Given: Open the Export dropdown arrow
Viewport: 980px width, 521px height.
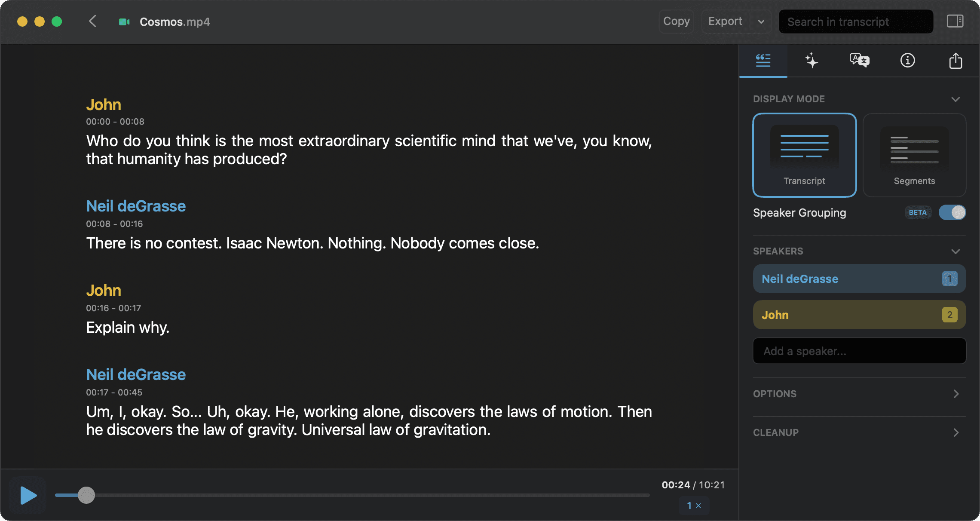Looking at the screenshot, I should coord(761,21).
